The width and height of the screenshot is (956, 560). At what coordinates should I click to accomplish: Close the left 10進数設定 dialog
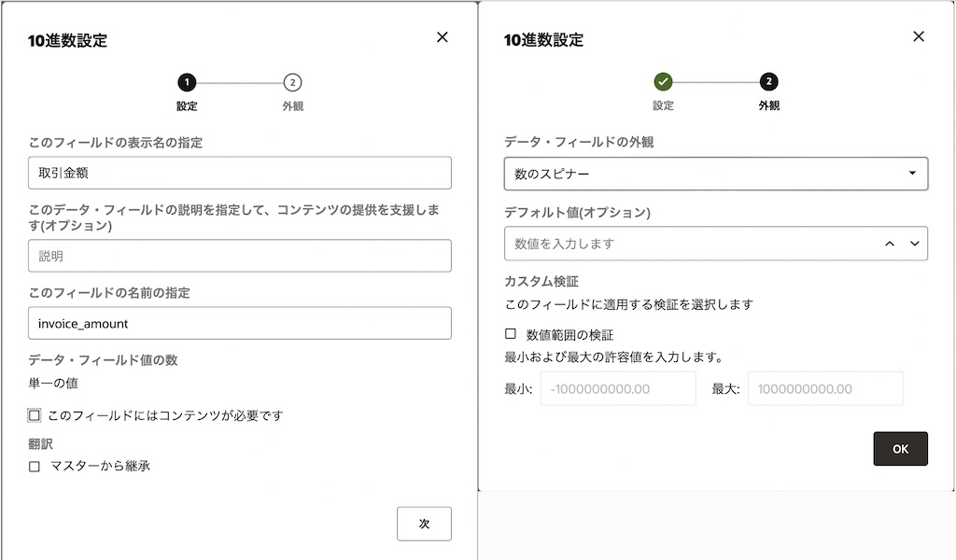pyautogui.click(x=442, y=37)
